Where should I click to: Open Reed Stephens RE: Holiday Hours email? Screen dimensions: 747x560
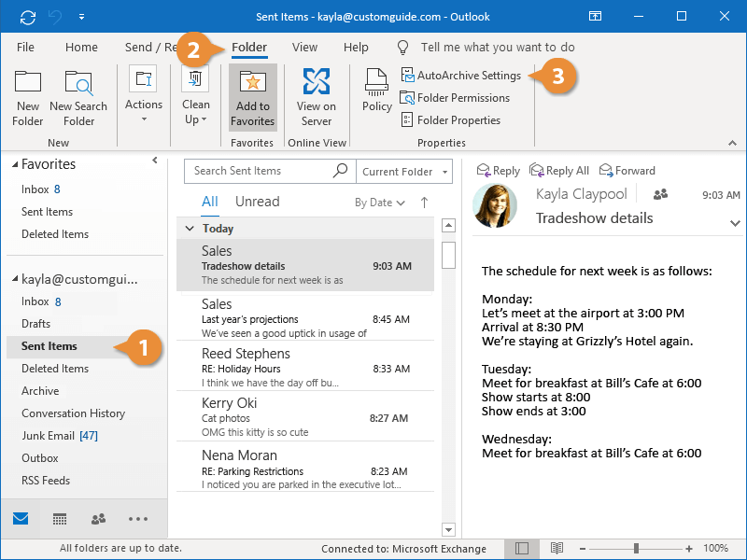(305, 367)
